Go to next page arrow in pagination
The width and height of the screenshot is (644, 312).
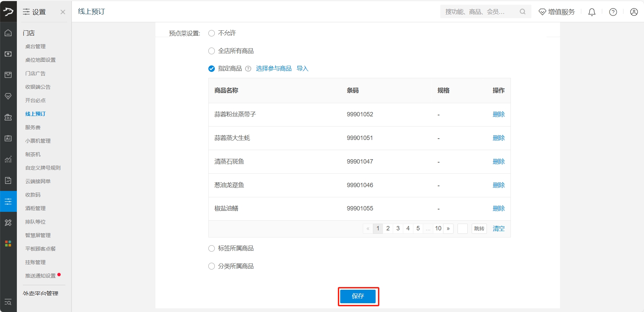[x=448, y=229]
